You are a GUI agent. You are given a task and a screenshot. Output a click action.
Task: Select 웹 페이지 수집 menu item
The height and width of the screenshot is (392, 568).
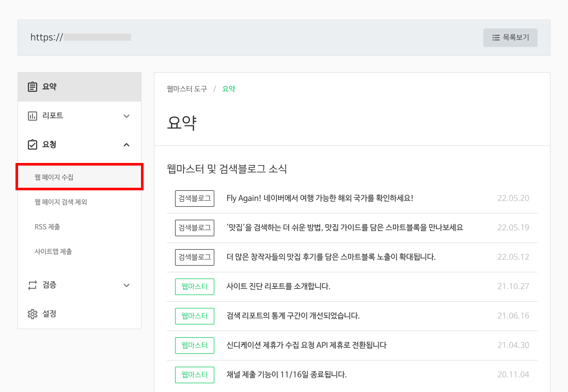54,177
